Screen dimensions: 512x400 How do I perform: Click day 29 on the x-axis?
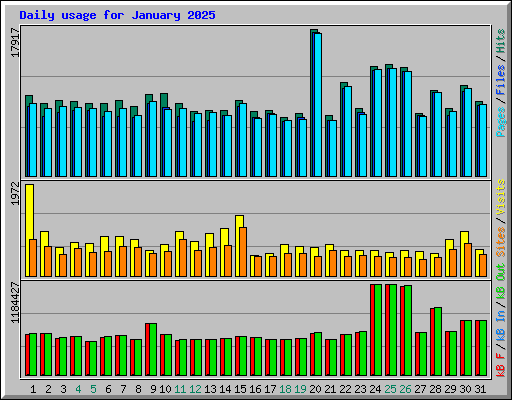450,389
